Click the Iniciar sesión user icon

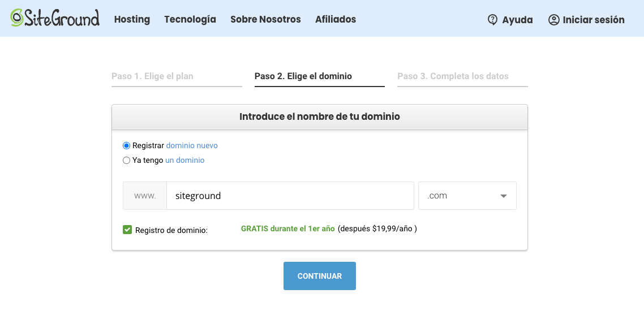tap(553, 20)
